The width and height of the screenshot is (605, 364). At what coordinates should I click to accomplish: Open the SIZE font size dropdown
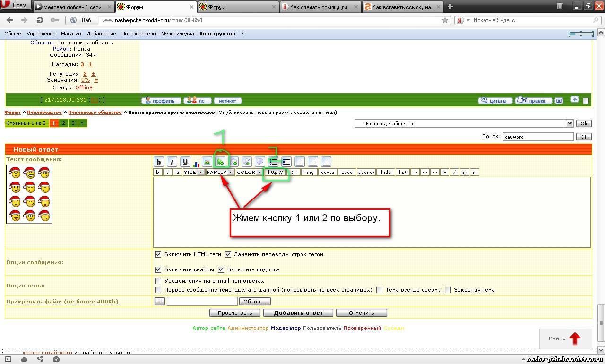coord(194,173)
